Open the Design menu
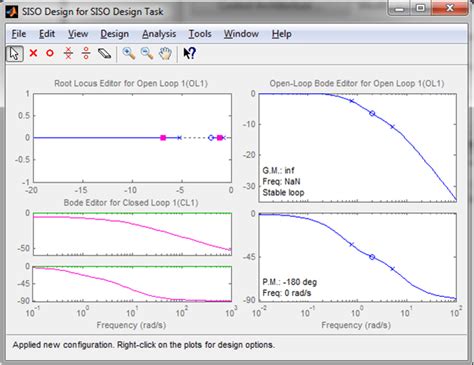Screen dimensions: 474x365 (x=114, y=34)
